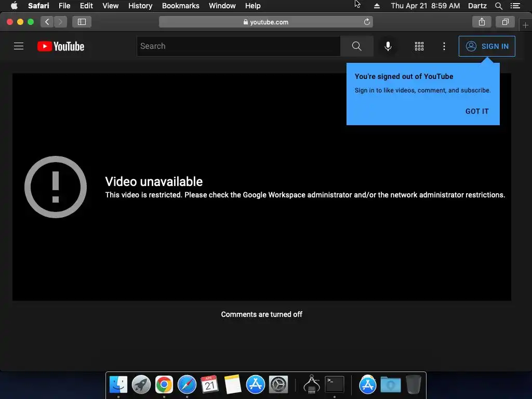Open the Help menu
This screenshot has height=399, width=532.
click(253, 6)
